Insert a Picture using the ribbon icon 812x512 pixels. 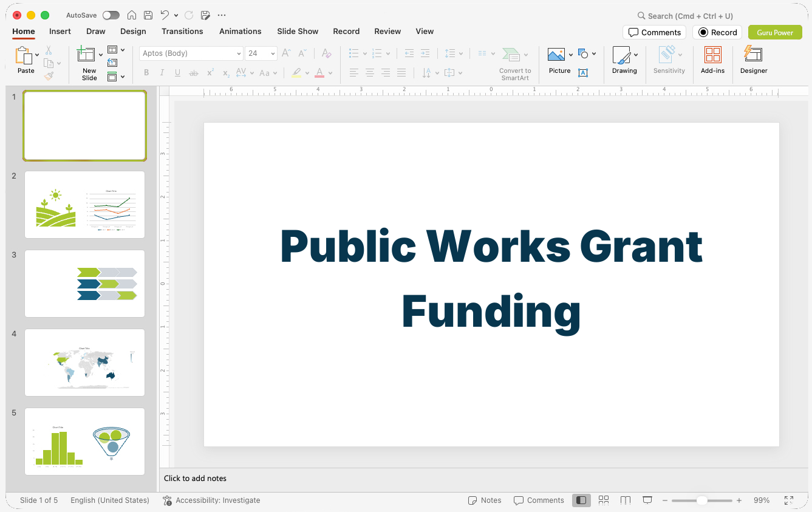pyautogui.click(x=556, y=55)
